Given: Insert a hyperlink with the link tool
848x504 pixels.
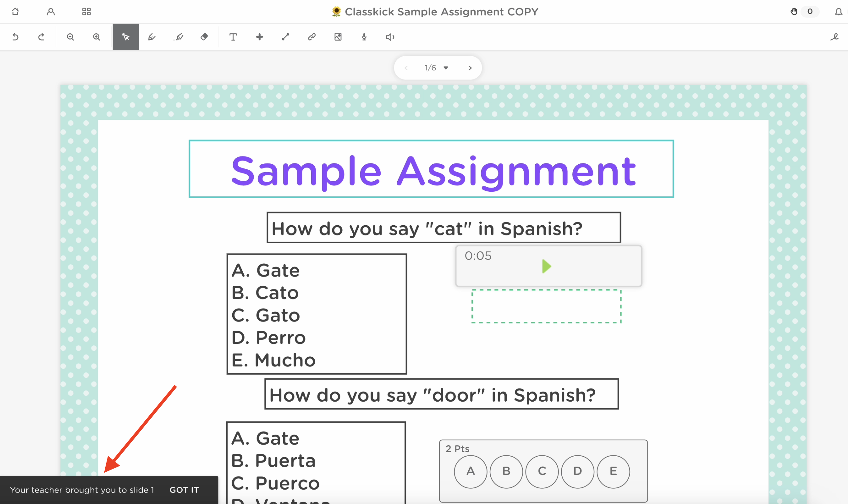Looking at the screenshot, I should click(311, 37).
